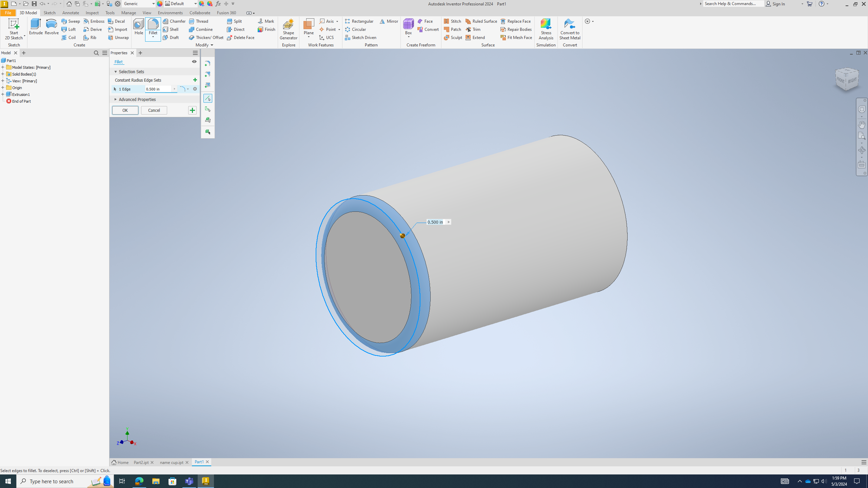Open the Inspect ribbon tab
The height and width of the screenshot is (488, 868).
point(92,13)
